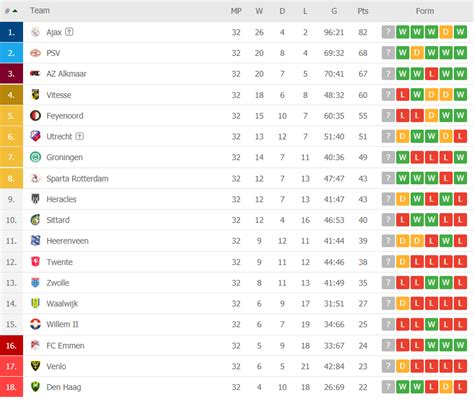Click the Den Haag club crest
The image size is (474, 409).
[35, 387]
